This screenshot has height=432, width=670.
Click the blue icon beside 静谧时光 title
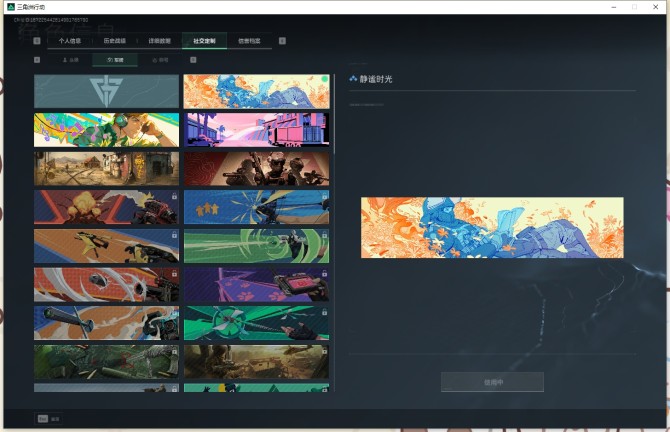(x=353, y=79)
